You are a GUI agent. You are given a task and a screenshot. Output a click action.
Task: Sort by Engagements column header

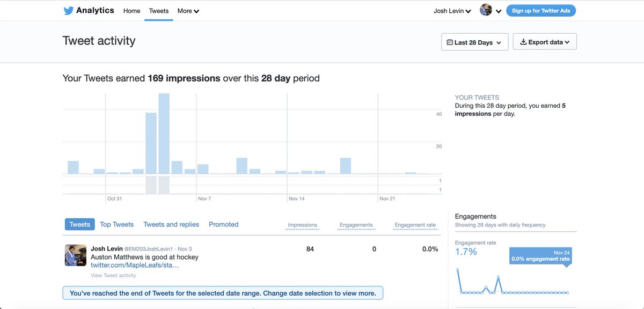(x=356, y=225)
